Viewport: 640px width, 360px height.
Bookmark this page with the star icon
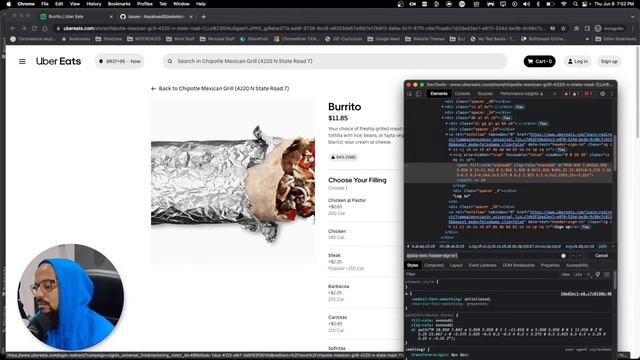563,29
